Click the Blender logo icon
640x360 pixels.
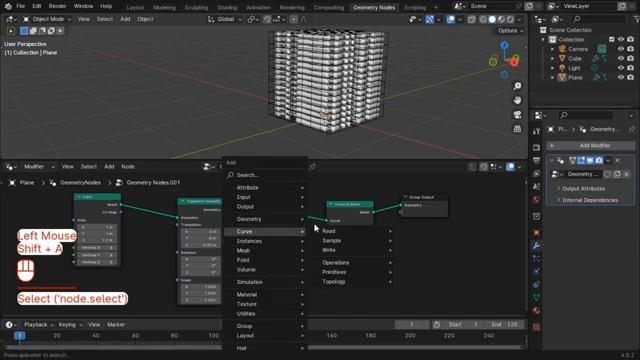[x=8, y=6]
